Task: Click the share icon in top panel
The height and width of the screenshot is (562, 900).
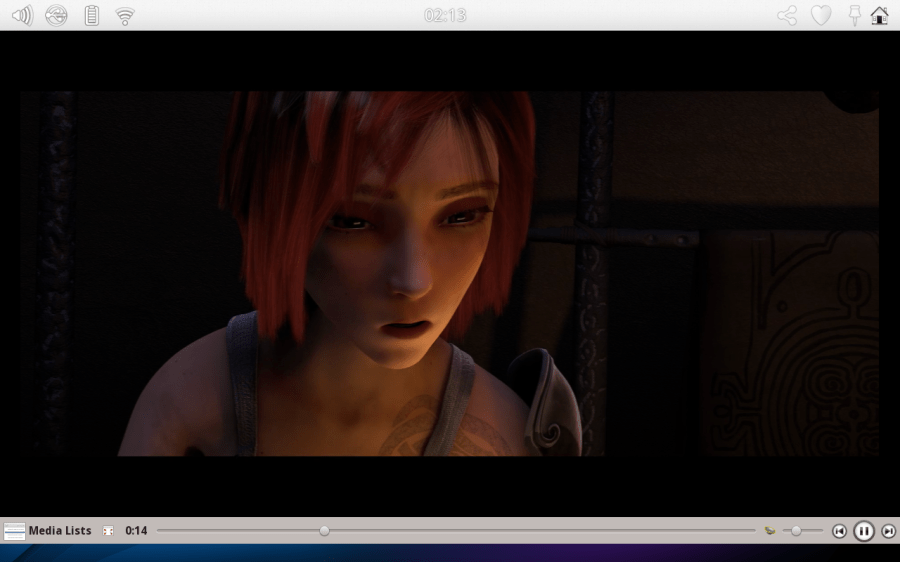Action: 788,15
